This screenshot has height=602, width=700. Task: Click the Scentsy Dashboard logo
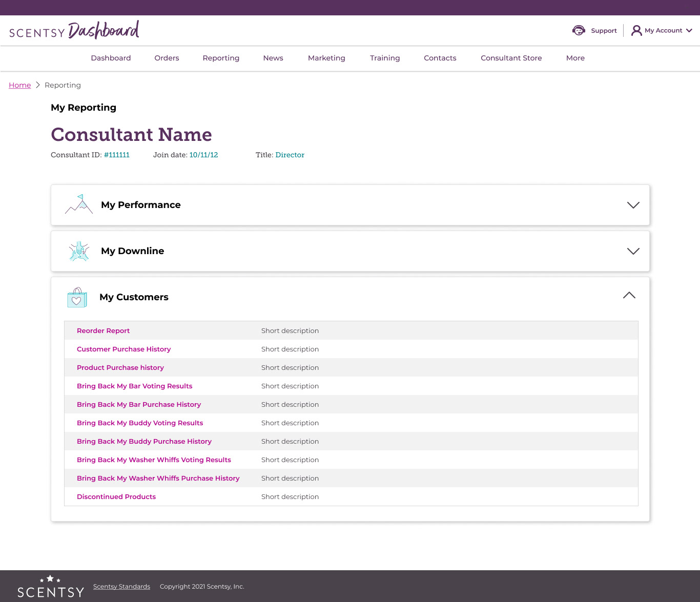coord(74,30)
